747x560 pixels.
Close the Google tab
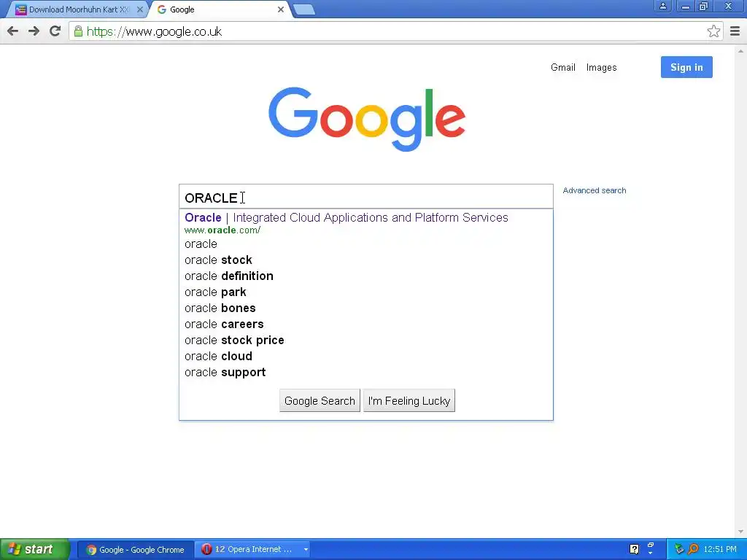pos(281,9)
